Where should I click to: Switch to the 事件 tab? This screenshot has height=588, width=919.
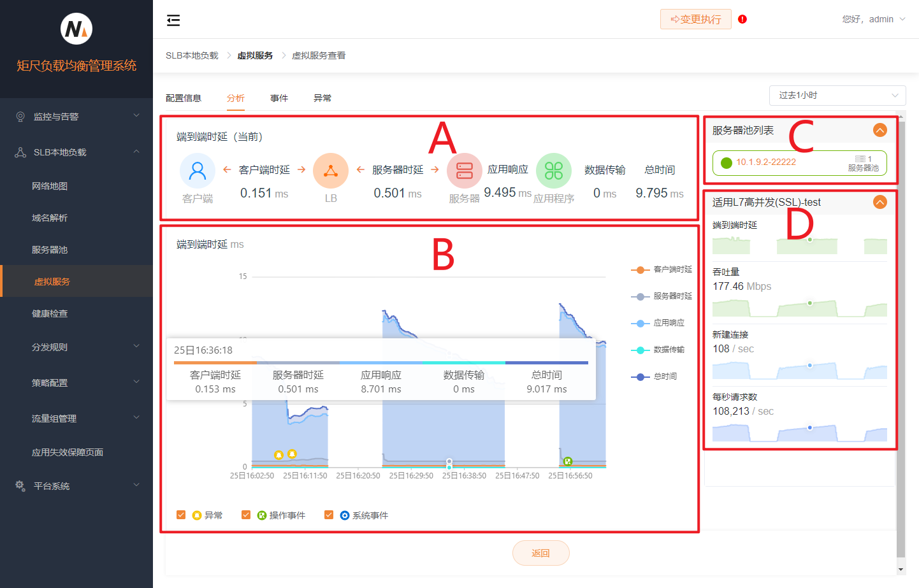tap(279, 97)
